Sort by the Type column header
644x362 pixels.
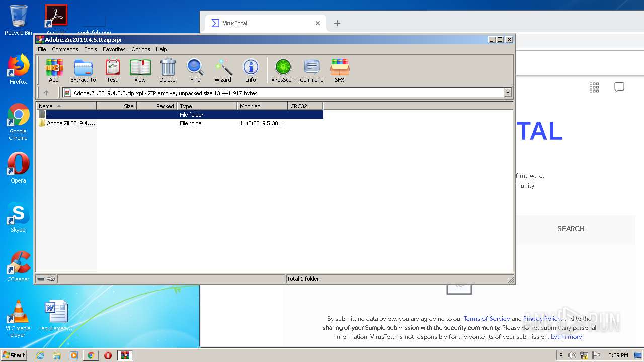tap(207, 106)
